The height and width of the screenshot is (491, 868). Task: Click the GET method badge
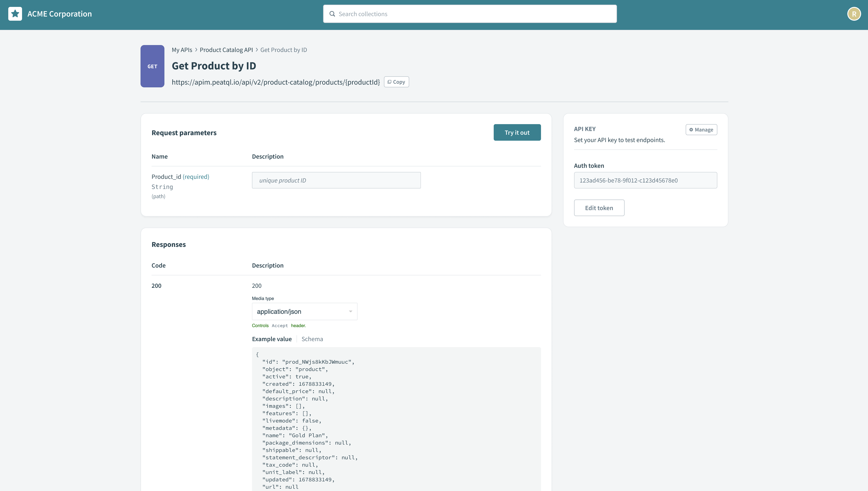[x=152, y=66]
